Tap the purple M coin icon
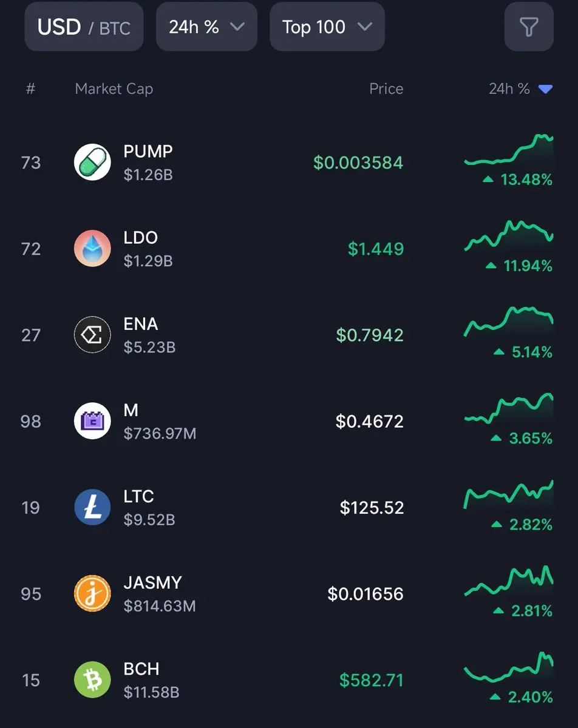 [x=92, y=421]
